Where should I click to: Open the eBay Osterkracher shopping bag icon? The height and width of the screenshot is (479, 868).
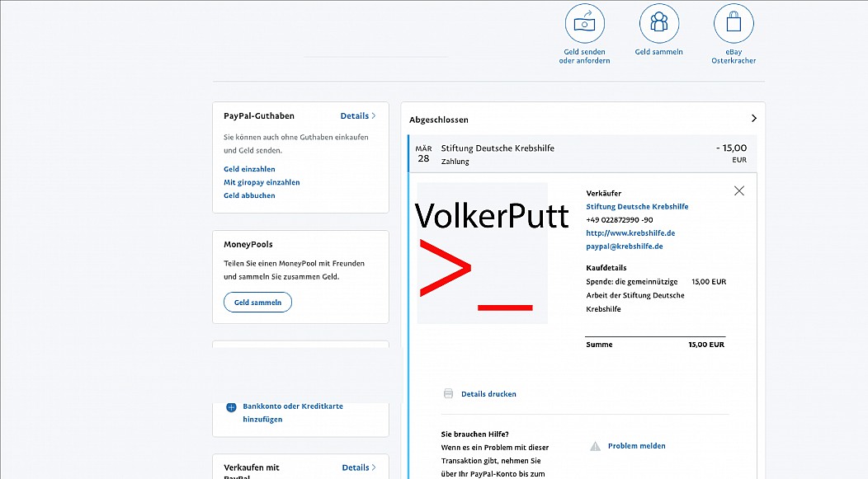[734, 24]
